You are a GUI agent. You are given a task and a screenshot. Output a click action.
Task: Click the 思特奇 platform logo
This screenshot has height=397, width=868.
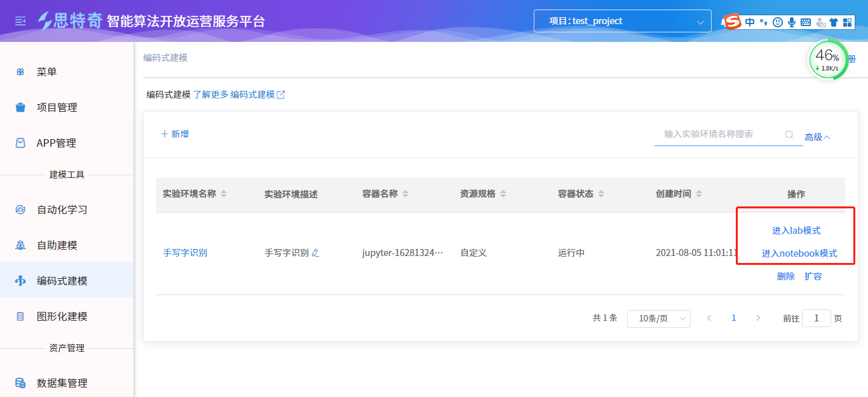[70, 20]
